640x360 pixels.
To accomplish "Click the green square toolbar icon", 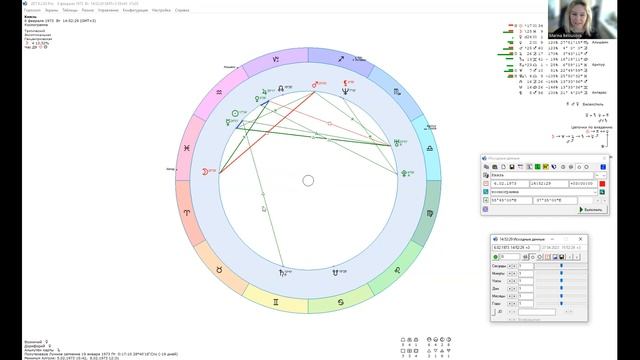I will [538, 167].
